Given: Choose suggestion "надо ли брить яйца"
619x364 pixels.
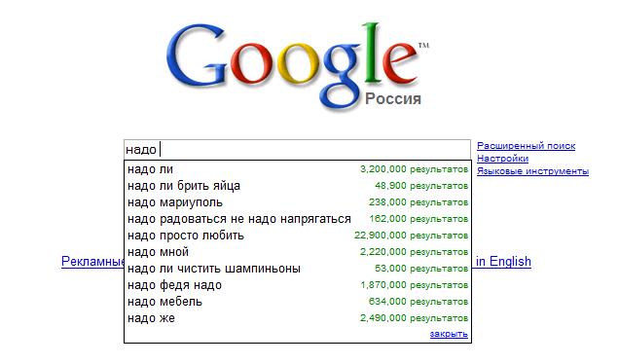Looking at the screenshot, I should tap(298, 186).
